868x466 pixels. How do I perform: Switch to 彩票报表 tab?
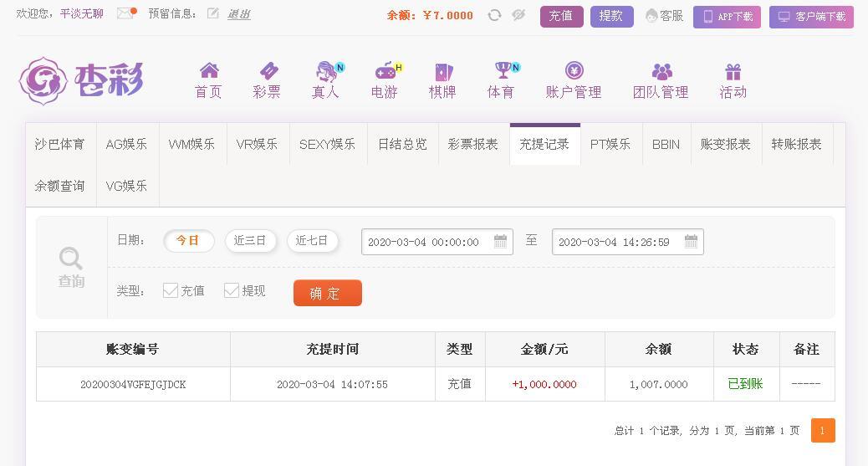473,144
